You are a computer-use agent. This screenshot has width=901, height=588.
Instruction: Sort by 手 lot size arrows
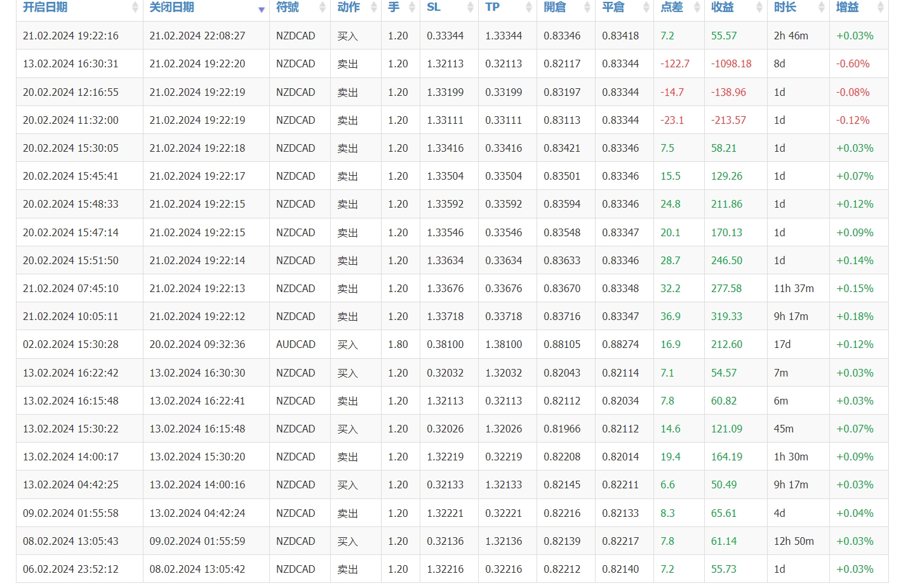tap(412, 8)
